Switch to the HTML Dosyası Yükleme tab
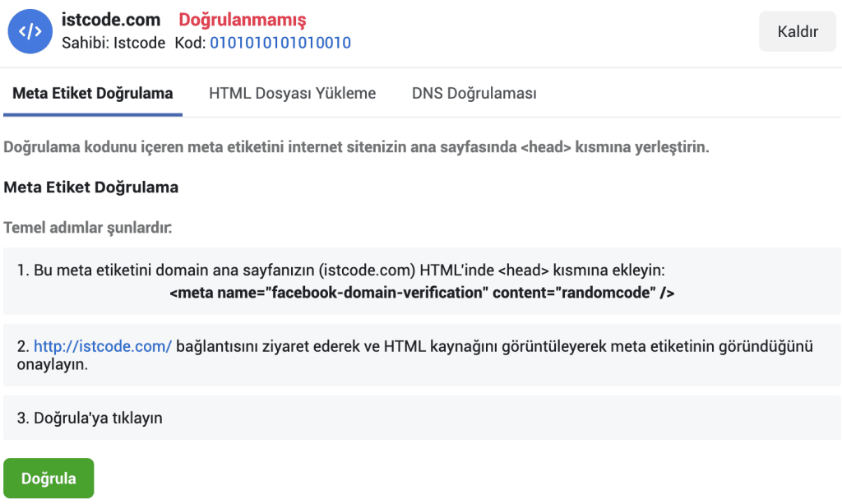Screen dimensions: 842x504 click(292, 93)
